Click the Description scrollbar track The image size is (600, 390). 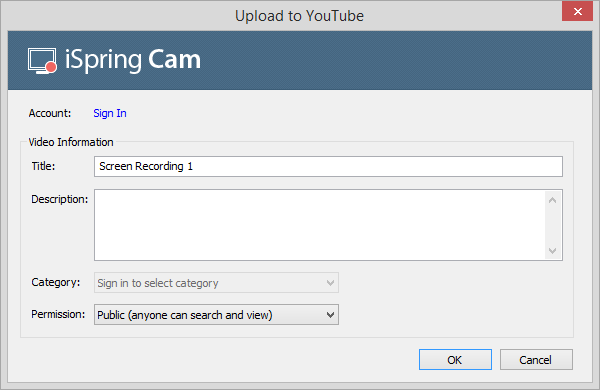pos(552,225)
